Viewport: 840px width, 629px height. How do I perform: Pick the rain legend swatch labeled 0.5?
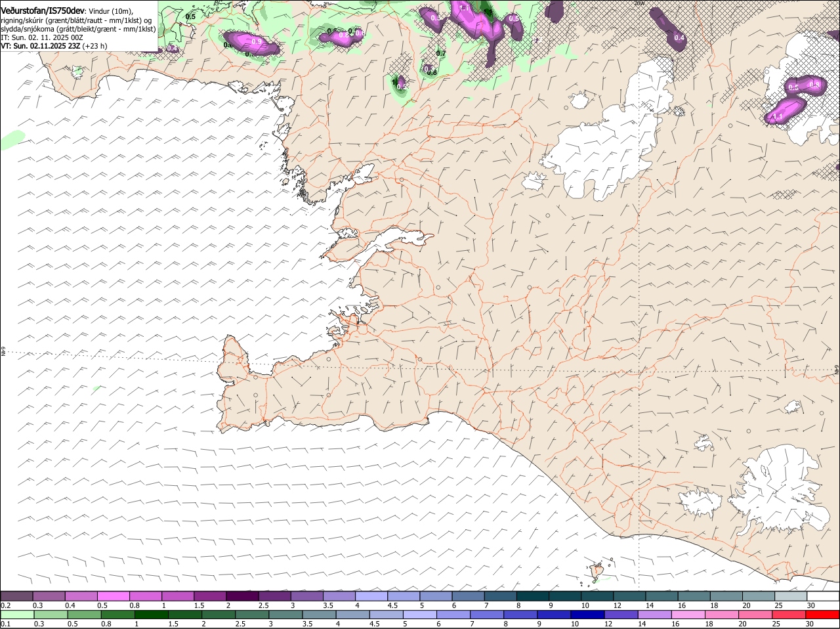point(84,615)
